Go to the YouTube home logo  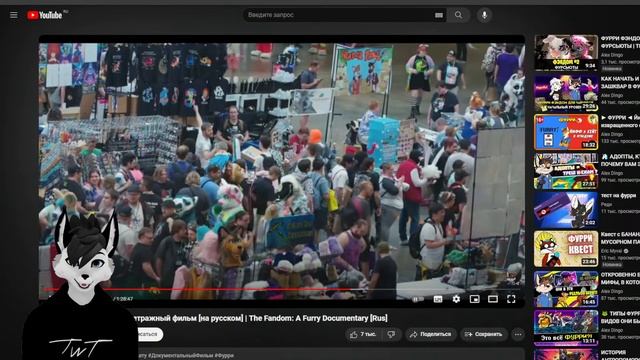(44, 15)
